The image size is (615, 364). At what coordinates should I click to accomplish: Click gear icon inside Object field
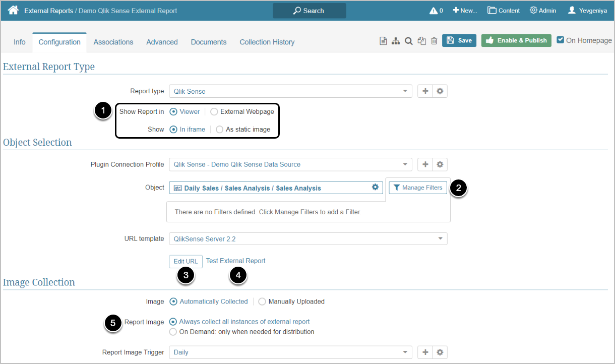[375, 187]
